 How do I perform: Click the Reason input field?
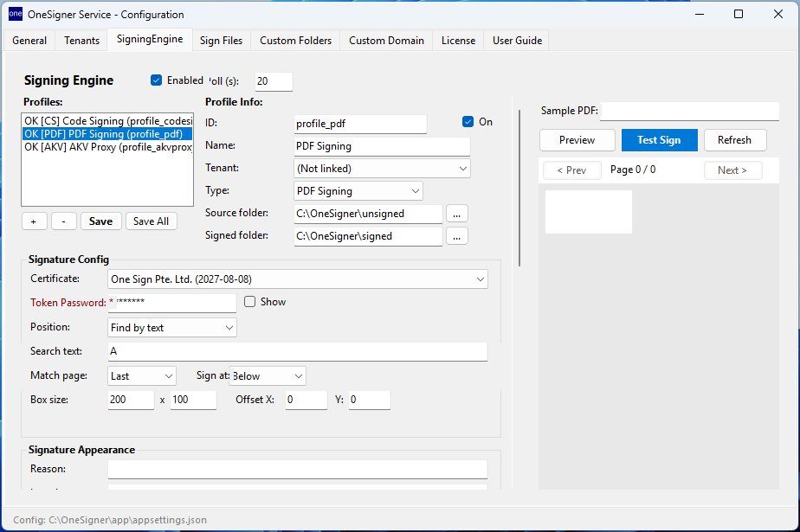pos(298,470)
